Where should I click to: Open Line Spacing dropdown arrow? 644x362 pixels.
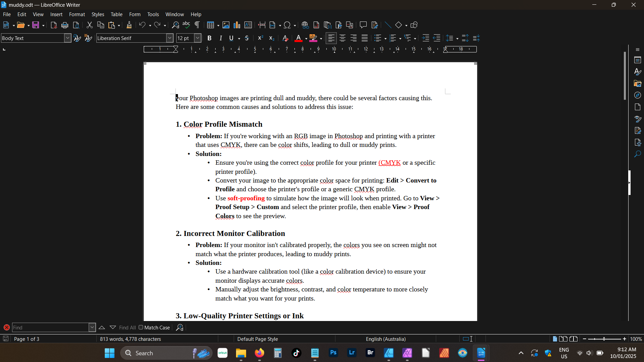pyautogui.click(x=457, y=39)
